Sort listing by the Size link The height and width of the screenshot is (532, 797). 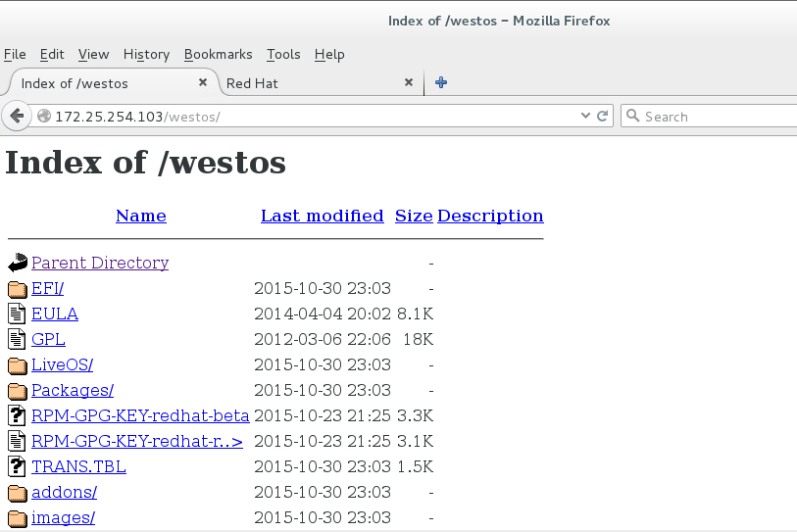(x=414, y=216)
